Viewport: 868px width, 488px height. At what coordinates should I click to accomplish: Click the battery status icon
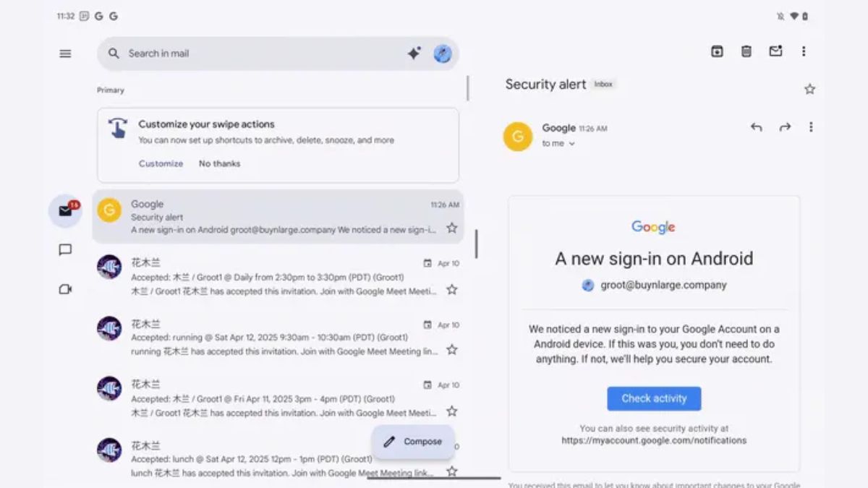point(805,16)
